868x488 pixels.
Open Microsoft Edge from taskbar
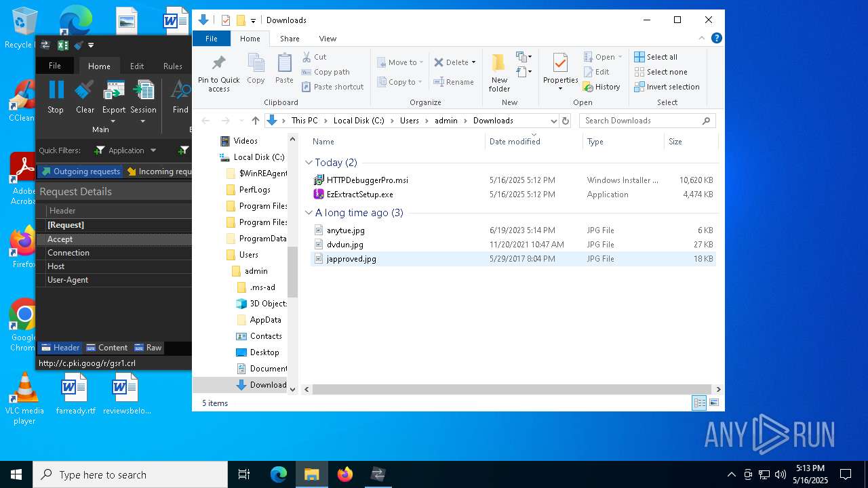(279, 474)
